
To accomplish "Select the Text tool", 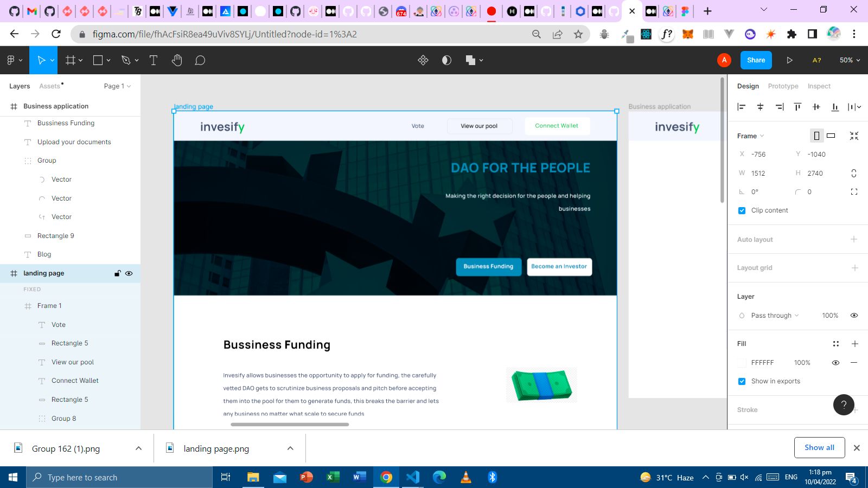I will [154, 60].
